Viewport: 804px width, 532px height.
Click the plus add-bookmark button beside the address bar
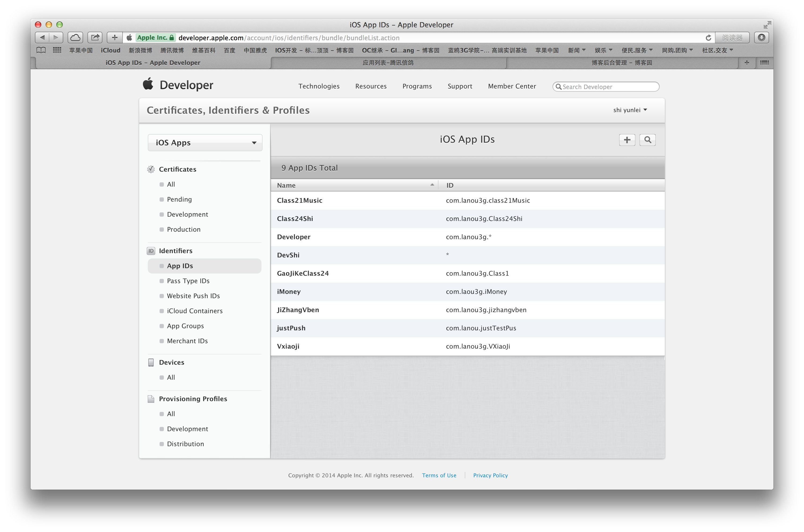tap(115, 38)
